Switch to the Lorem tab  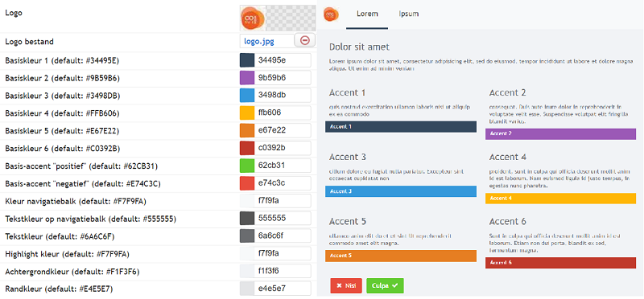[367, 14]
